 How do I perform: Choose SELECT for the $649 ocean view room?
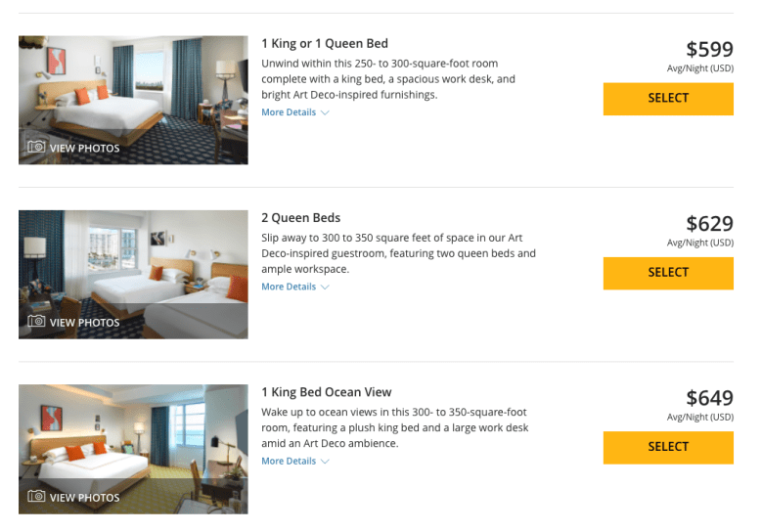coord(668,447)
